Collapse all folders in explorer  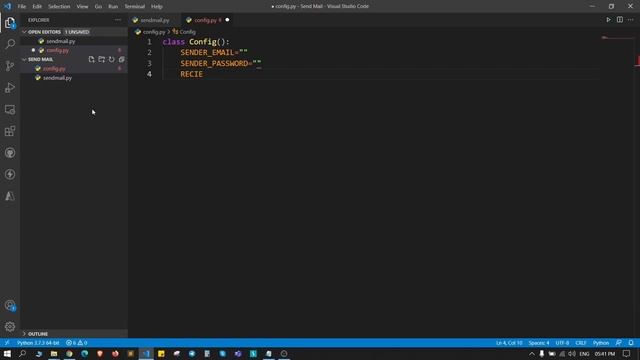(x=122, y=60)
